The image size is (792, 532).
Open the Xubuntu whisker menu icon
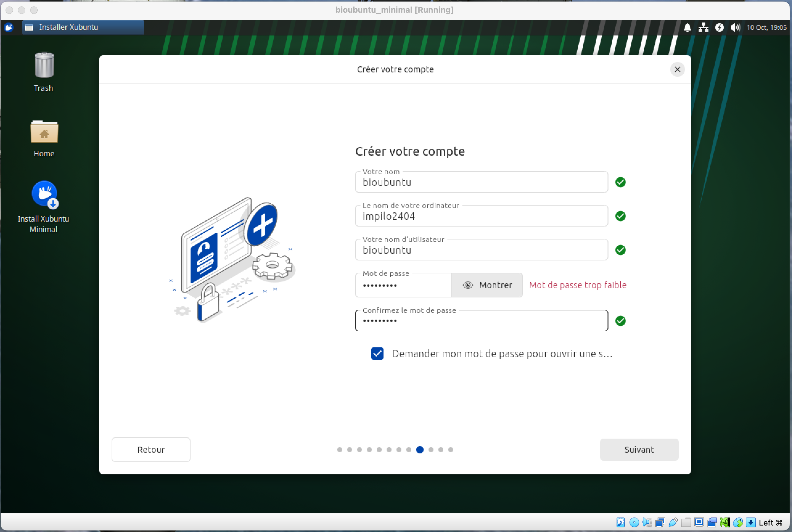9,27
